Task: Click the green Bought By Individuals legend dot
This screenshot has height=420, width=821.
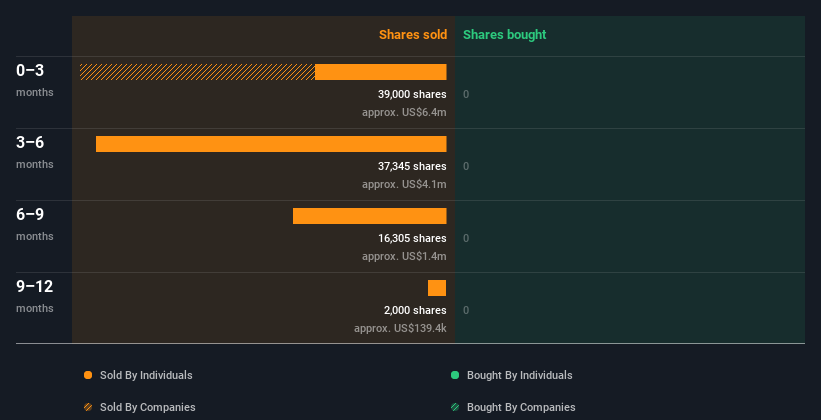Action: 455,375
